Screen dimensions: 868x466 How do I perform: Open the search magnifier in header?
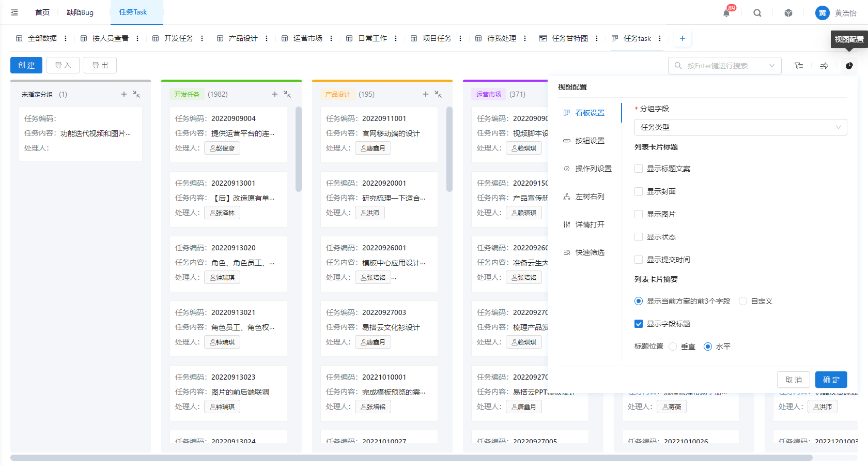(x=757, y=13)
